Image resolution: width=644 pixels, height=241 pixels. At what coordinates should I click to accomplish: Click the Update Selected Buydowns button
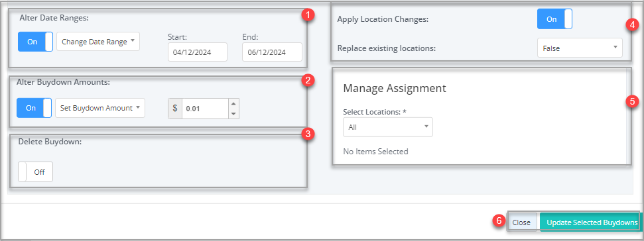tap(589, 222)
